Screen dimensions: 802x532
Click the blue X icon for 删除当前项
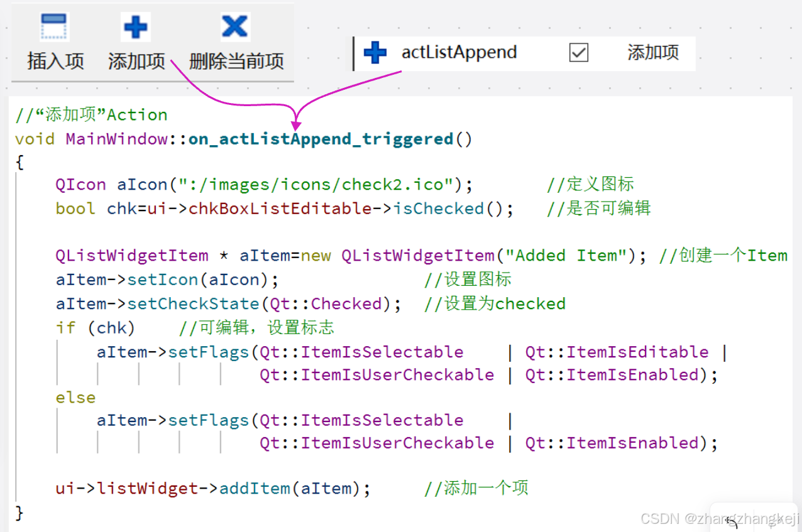[234, 27]
